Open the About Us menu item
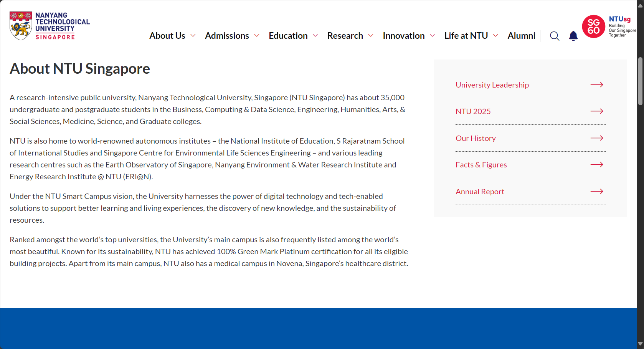This screenshot has height=349, width=644. [167, 36]
